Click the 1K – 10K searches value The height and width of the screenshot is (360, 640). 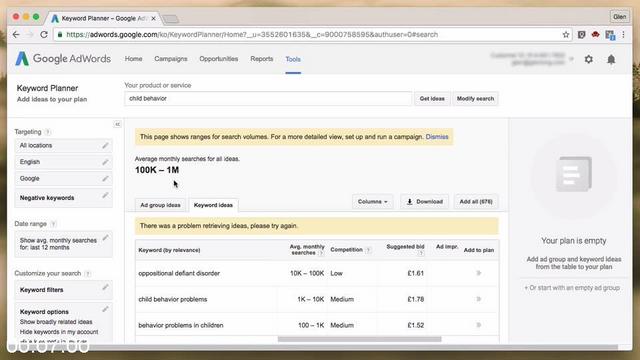coord(311,299)
